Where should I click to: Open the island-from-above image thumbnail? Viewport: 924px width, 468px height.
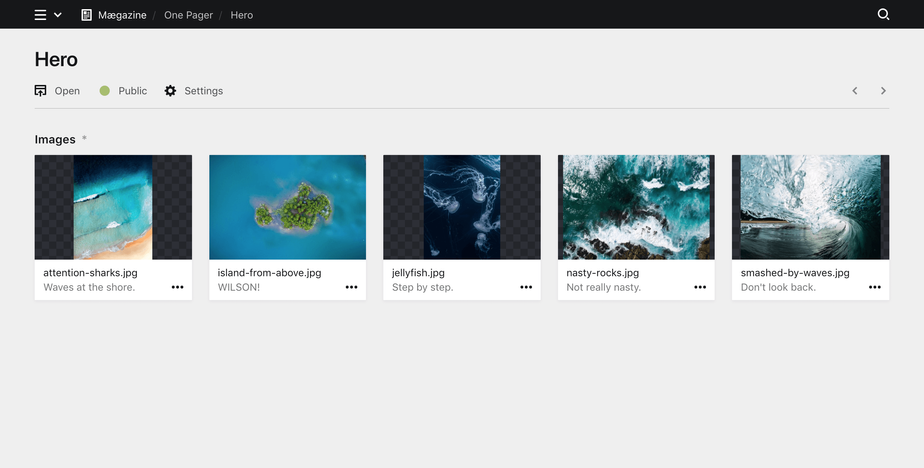(287, 207)
